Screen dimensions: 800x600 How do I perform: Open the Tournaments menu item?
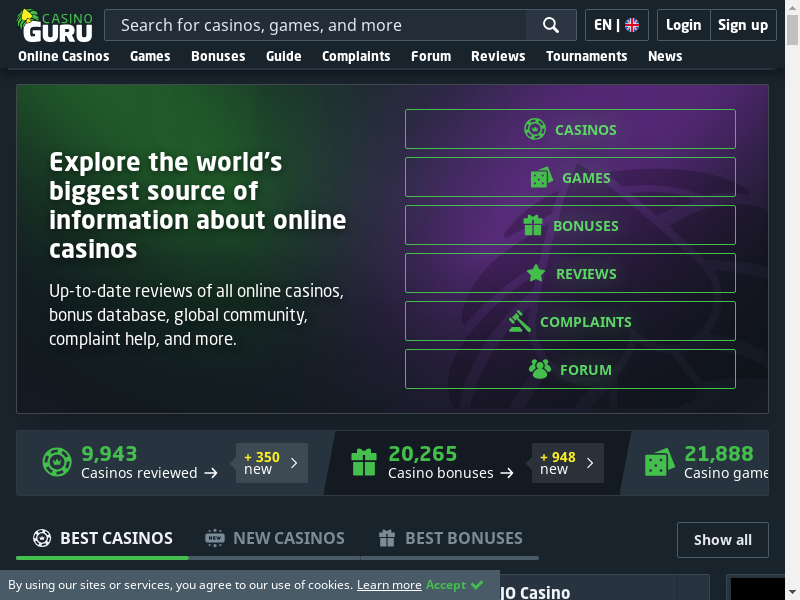[x=586, y=56]
